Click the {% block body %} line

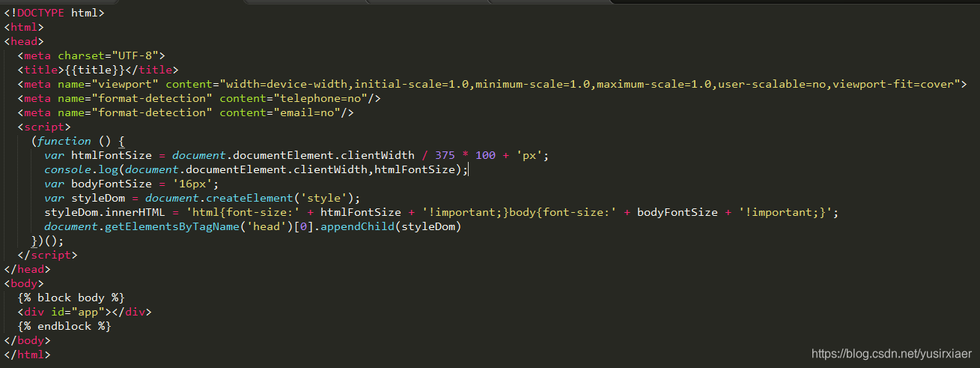(x=71, y=298)
